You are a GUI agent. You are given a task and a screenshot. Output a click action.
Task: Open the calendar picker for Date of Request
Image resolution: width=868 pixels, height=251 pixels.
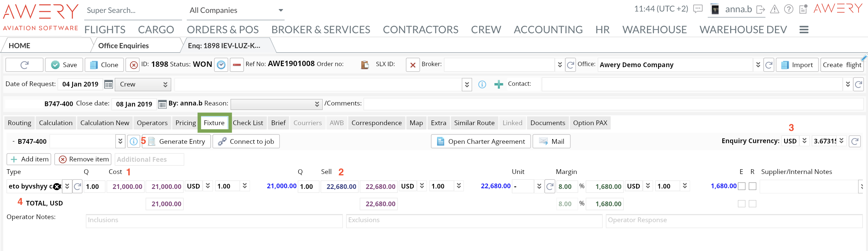coord(108,84)
